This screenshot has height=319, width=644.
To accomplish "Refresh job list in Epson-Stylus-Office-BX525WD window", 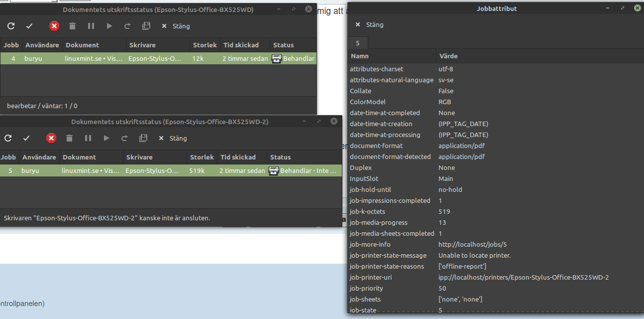I will click(11, 26).
